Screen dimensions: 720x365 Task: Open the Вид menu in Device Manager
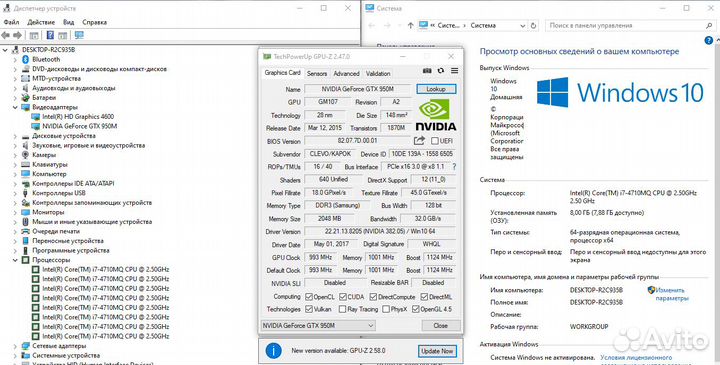[68, 22]
